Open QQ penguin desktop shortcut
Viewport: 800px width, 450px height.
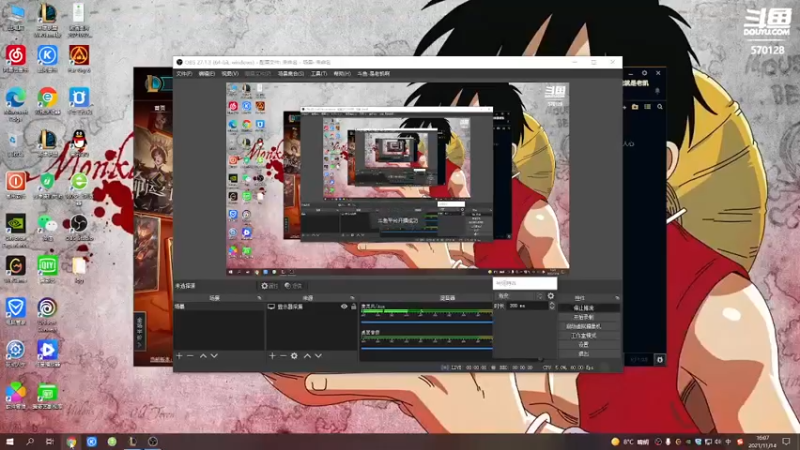pyautogui.click(x=79, y=143)
